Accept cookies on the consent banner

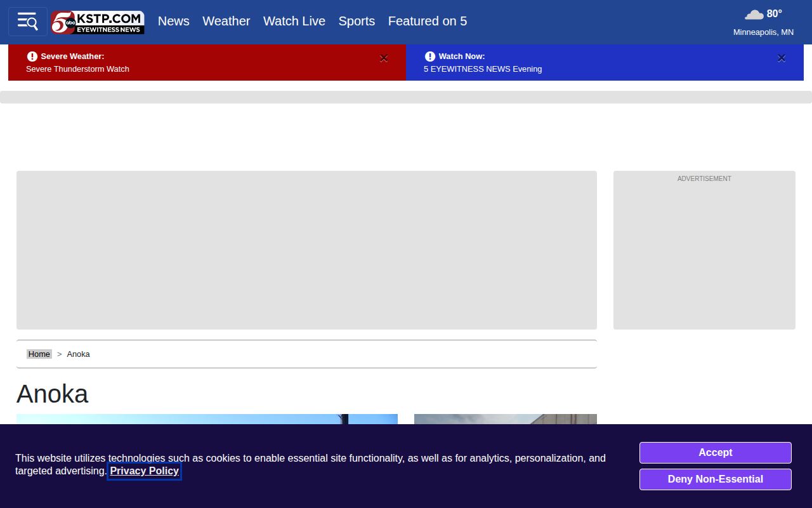[716, 453]
